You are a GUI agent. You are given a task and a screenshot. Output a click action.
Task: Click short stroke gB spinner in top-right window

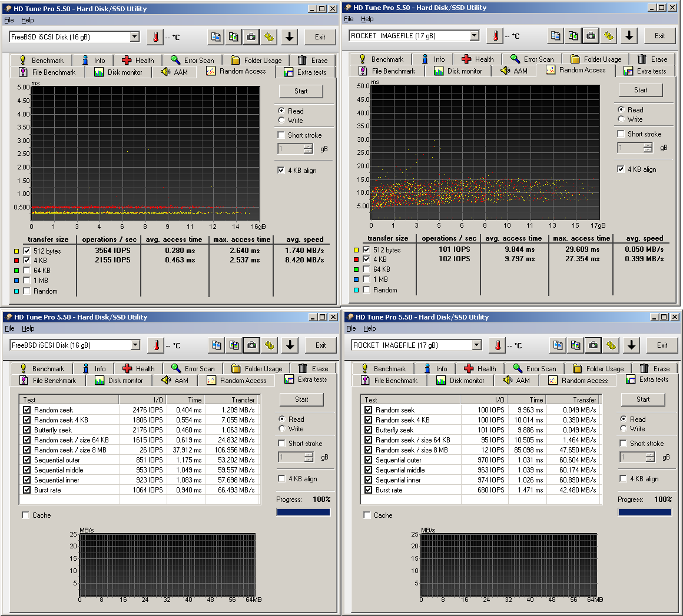click(648, 148)
